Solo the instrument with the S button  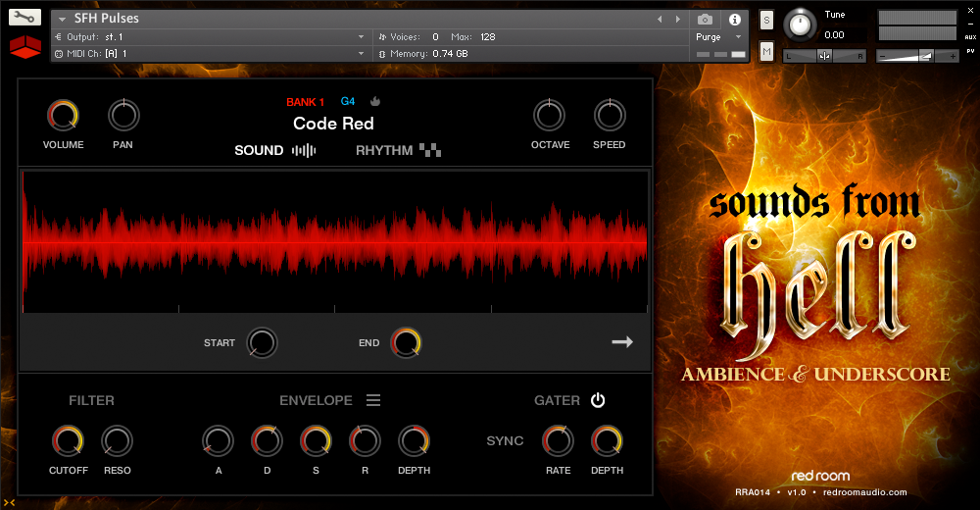click(766, 21)
